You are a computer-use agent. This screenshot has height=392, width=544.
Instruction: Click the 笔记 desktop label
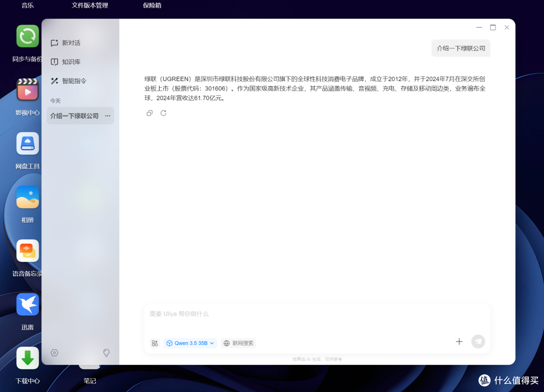[x=90, y=381]
